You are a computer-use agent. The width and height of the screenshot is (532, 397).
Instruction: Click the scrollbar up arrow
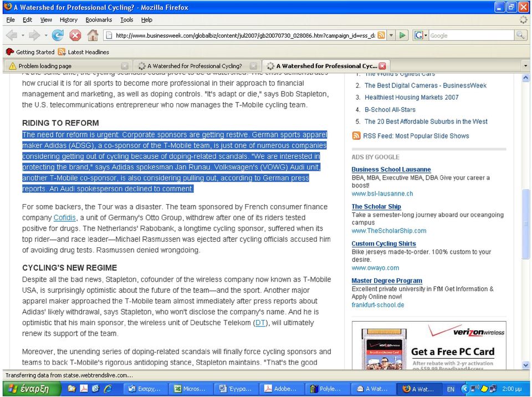click(x=525, y=78)
